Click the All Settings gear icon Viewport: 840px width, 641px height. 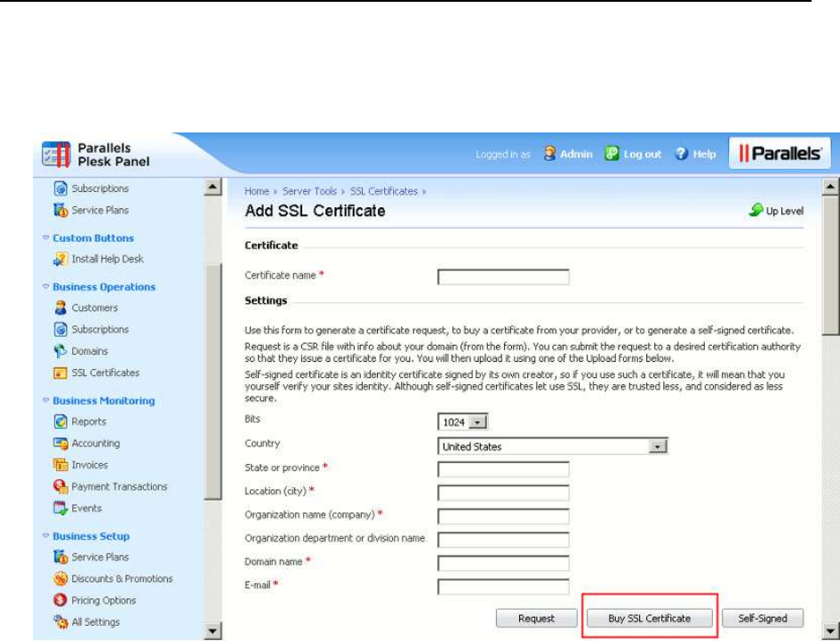[60, 621]
